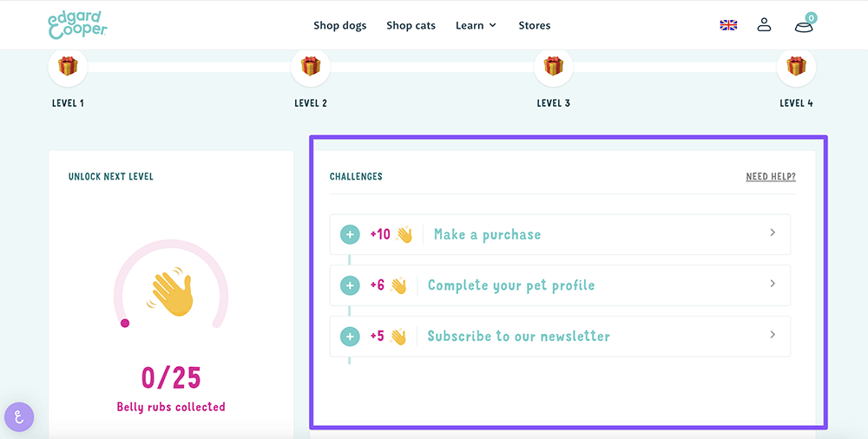Toggle the plus circle beside Complete your pet profile
Screen dimensions: 868x439
tap(350, 285)
